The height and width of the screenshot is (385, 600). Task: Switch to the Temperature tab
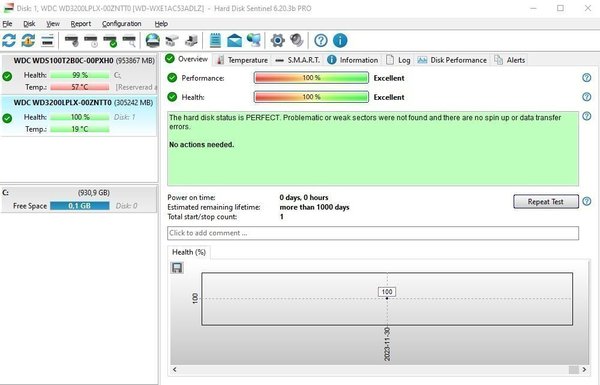242,60
